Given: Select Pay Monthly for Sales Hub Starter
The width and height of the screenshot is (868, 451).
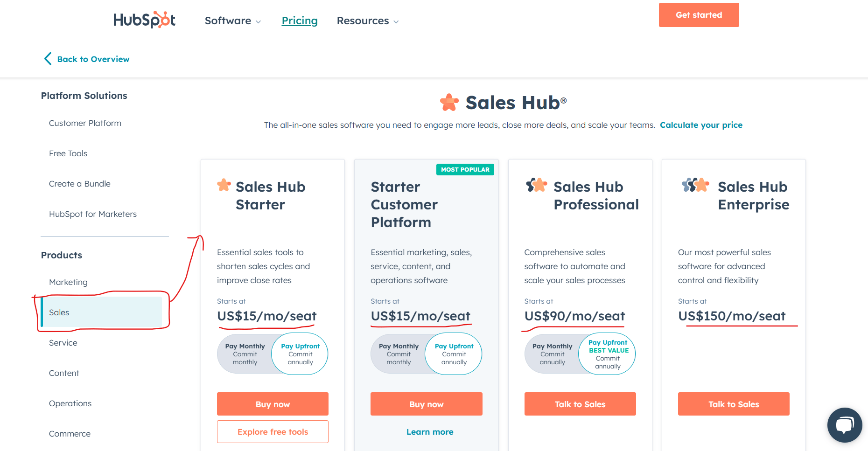Looking at the screenshot, I should (245, 354).
